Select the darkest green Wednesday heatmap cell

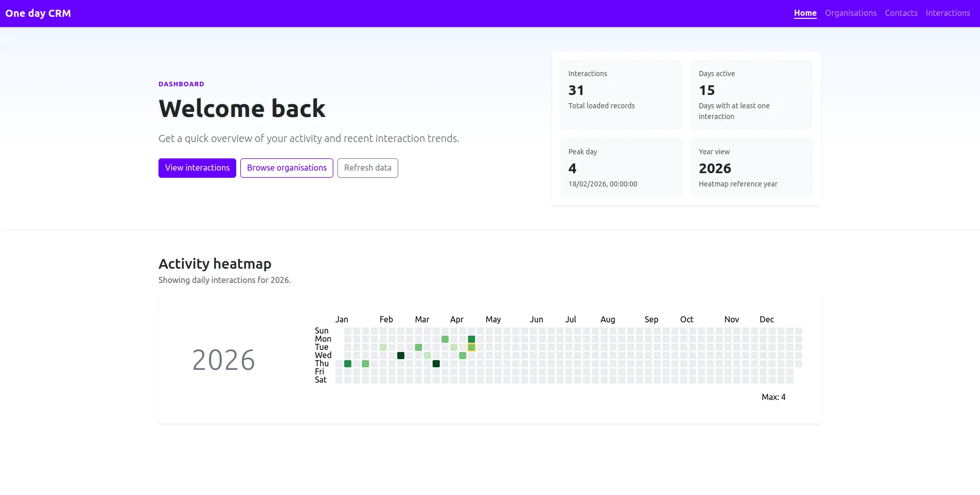(401, 356)
